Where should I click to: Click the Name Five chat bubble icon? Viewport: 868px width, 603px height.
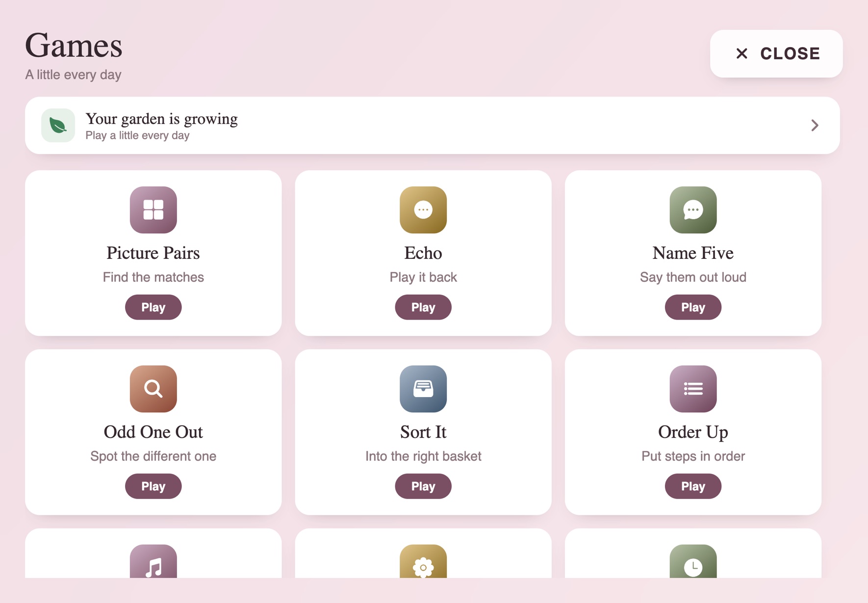click(693, 210)
